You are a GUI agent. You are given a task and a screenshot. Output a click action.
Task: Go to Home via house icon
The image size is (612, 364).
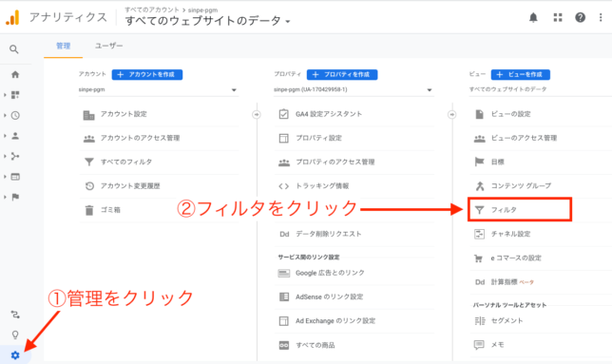click(x=15, y=74)
